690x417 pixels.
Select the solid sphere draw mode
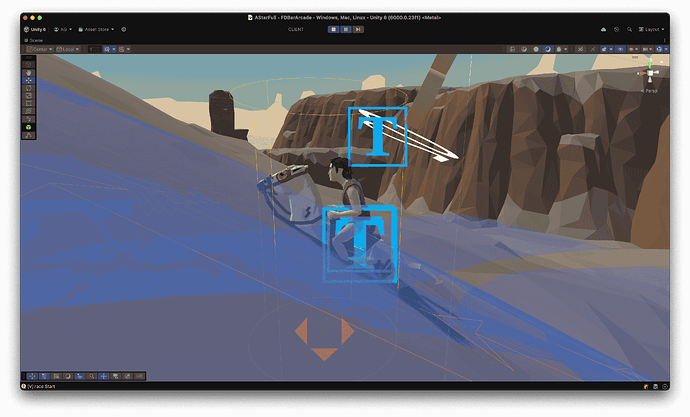[536, 49]
